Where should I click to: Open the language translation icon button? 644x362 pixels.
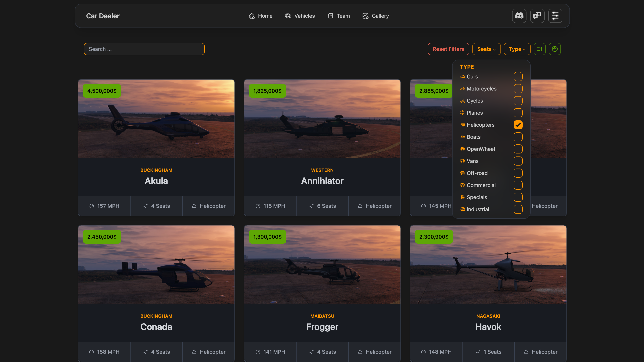click(x=537, y=16)
